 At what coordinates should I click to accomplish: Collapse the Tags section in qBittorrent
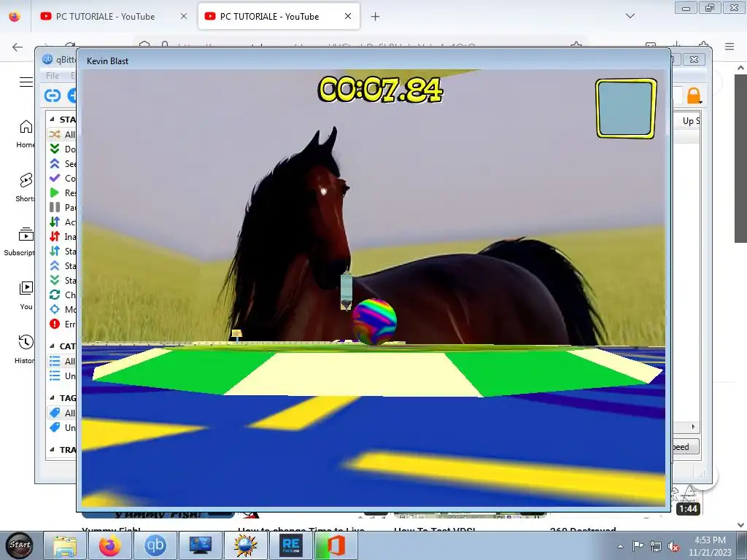[x=52, y=397]
